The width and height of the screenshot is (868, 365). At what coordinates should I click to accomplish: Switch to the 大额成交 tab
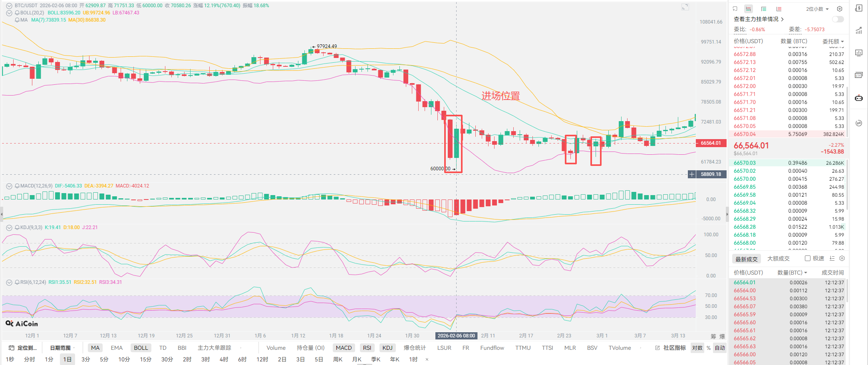point(778,259)
